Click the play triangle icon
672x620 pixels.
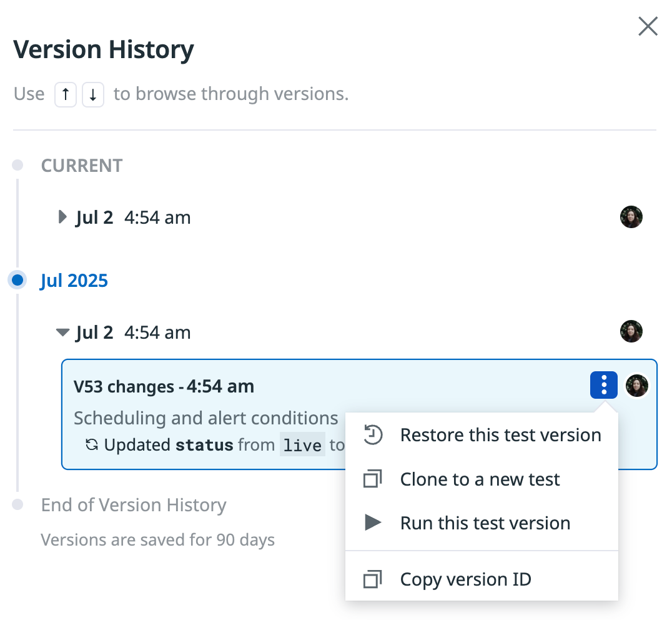click(x=373, y=522)
